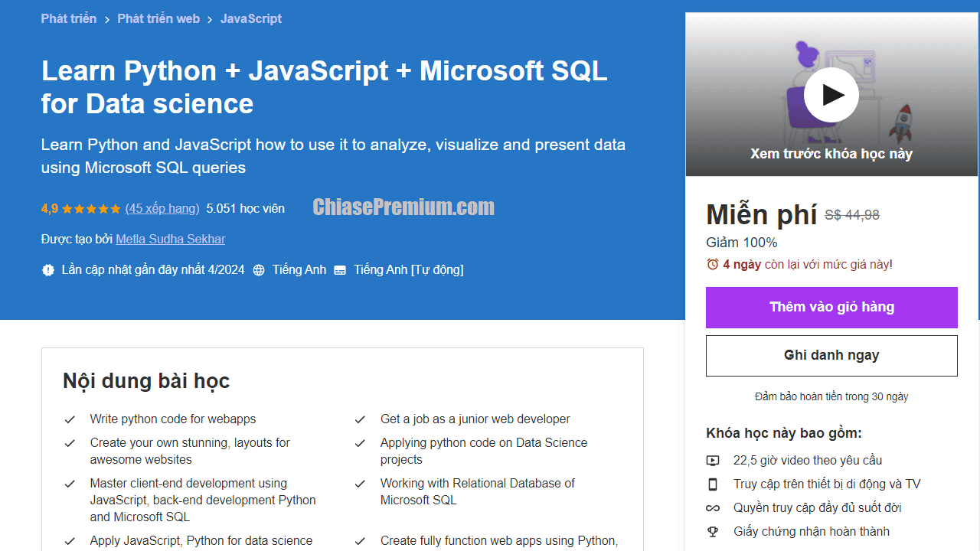Image resolution: width=980 pixels, height=551 pixels.
Task: Click the 5.051 học viên count
Action: point(246,208)
